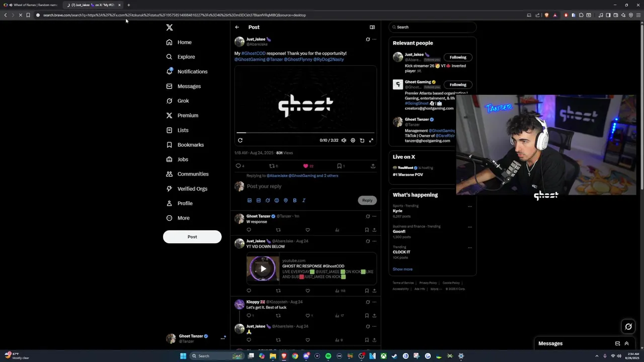The height and width of the screenshot is (362, 644).
Task: Click the X logo at sidebar top
Action: pyautogui.click(x=170, y=28)
